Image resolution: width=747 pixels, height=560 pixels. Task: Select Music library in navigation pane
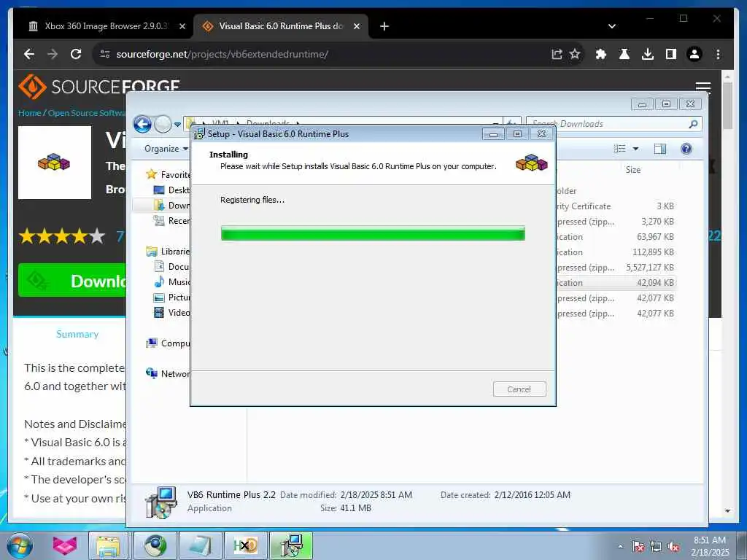pos(171,282)
